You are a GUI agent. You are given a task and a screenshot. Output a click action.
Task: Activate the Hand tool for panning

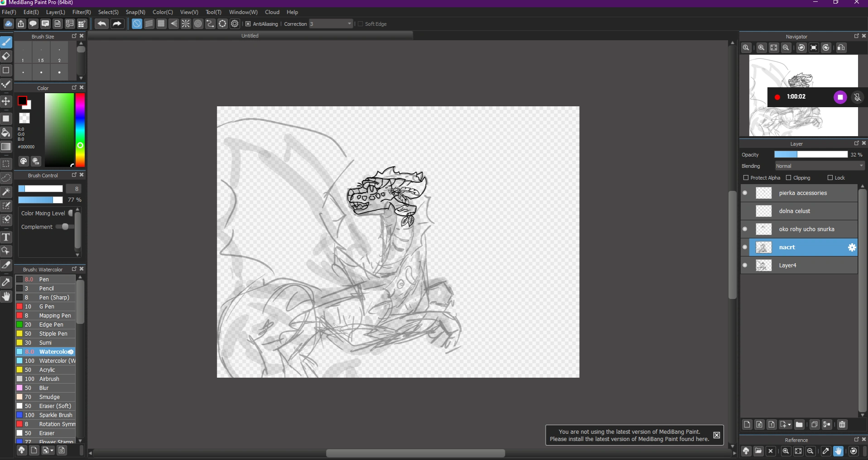[x=6, y=296]
